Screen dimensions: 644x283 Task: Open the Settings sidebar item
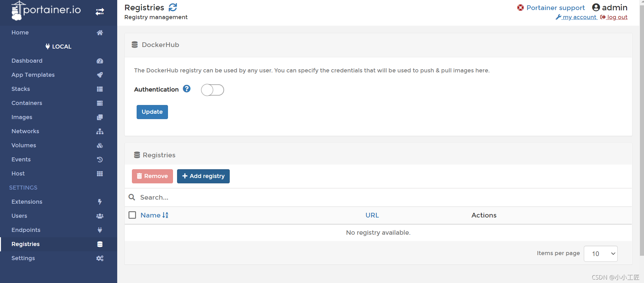[23, 258]
